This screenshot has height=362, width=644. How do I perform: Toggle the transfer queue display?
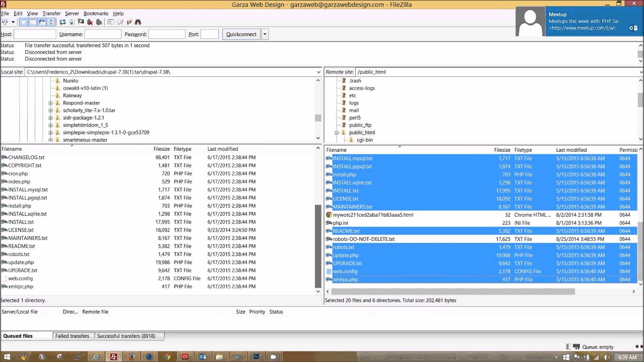point(51,22)
